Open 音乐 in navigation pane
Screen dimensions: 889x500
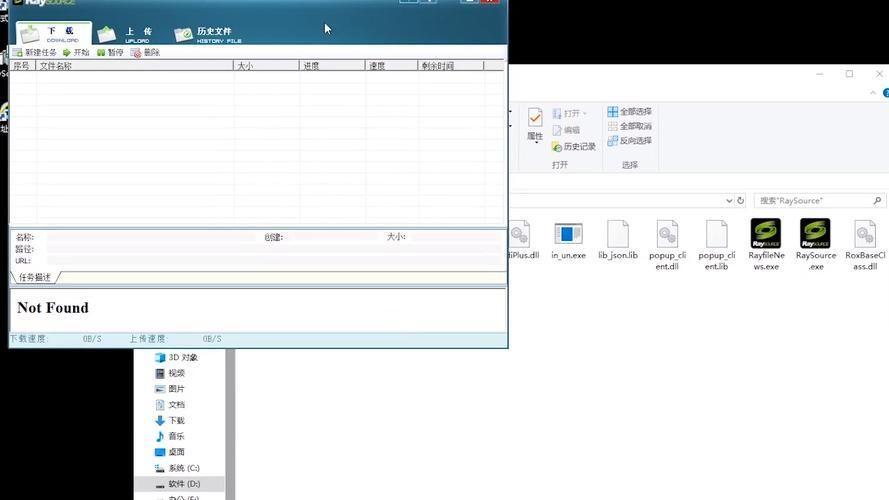pyautogui.click(x=170, y=436)
